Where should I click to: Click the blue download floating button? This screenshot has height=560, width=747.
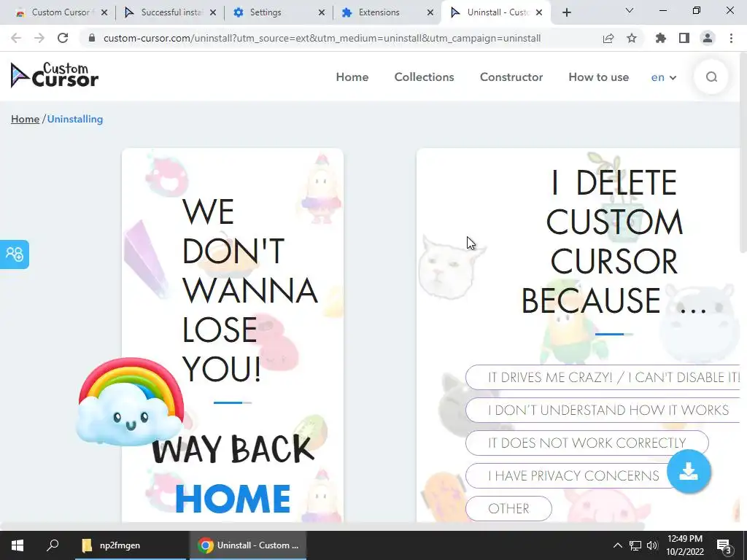pos(689,472)
